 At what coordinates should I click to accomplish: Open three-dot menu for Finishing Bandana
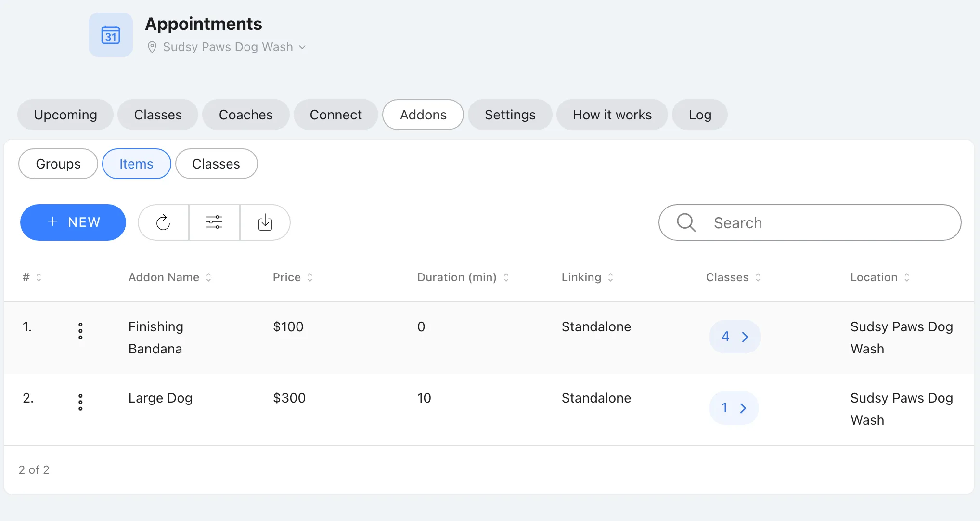tap(80, 331)
